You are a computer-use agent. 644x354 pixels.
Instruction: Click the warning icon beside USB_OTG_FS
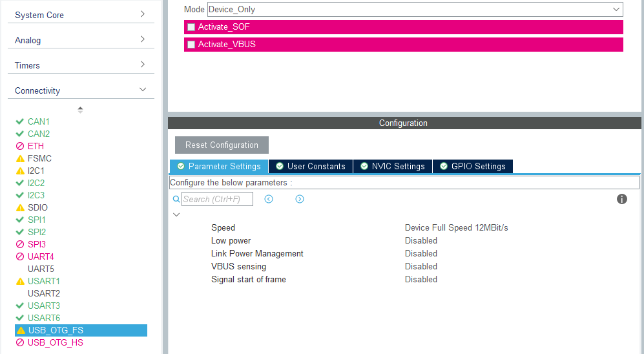[21, 331]
